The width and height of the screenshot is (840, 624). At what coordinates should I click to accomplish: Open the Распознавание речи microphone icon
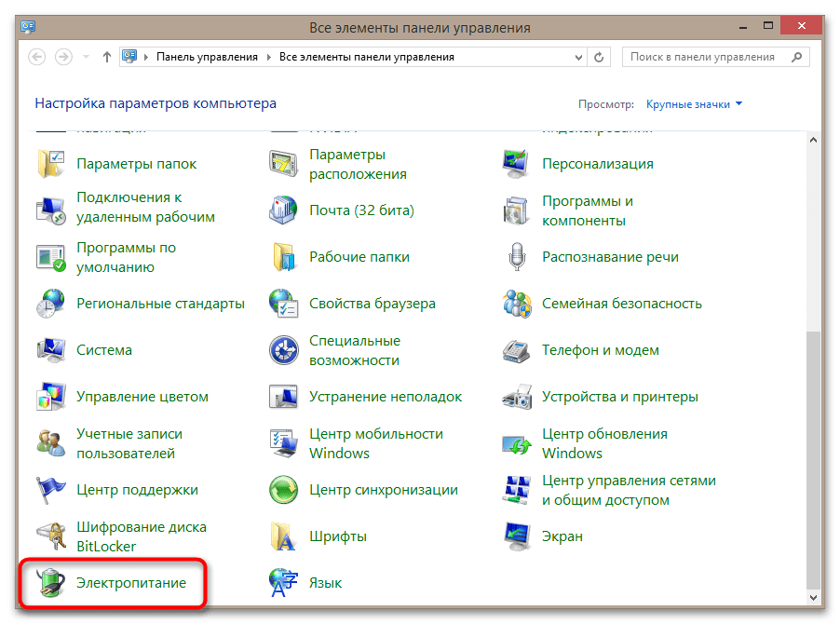tap(517, 257)
